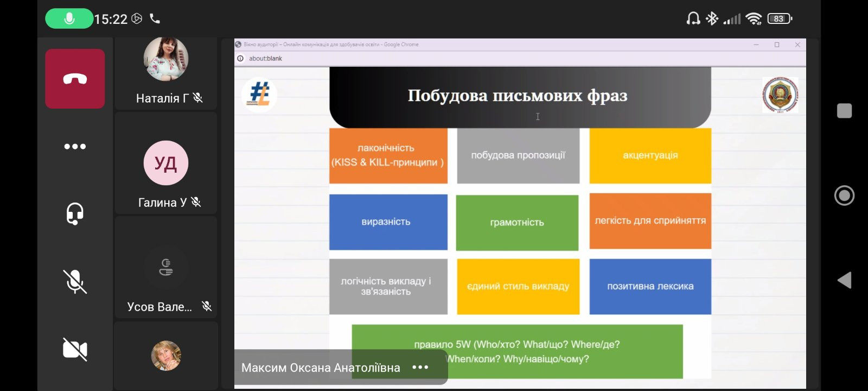Select Галина У participant avatar УД
Screen dimensions: 868x391
pyautogui.click(x=166, y=163)
